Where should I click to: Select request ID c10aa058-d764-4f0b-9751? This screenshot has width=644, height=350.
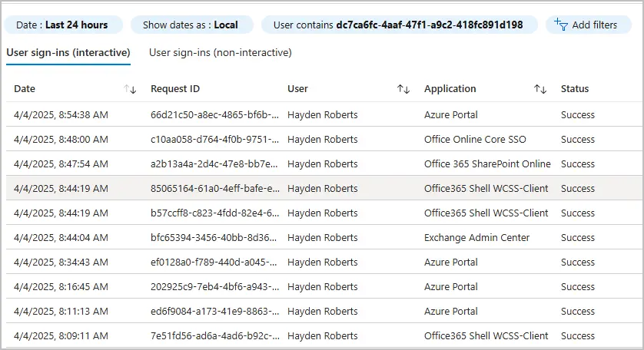215,140
